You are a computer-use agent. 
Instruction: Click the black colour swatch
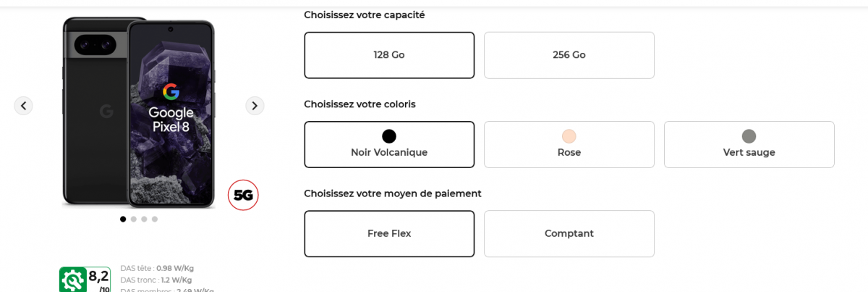(389, 136)
